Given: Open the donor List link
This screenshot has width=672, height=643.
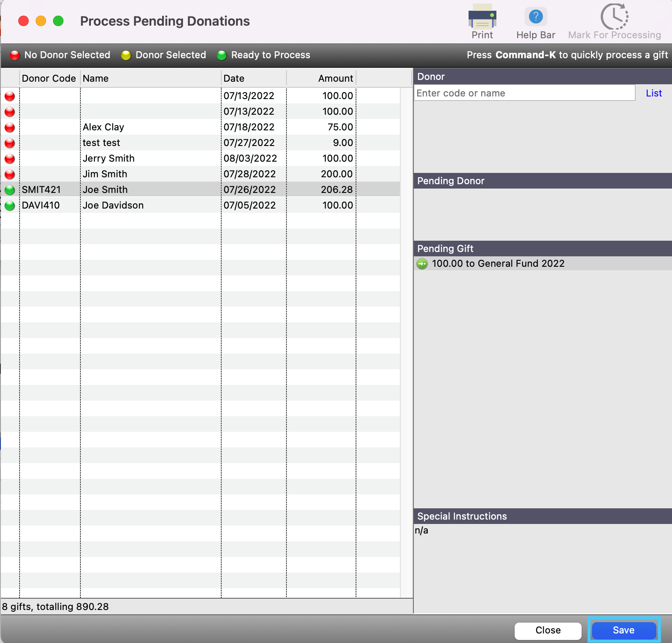Looking at the screenshot, I should 653,93.
